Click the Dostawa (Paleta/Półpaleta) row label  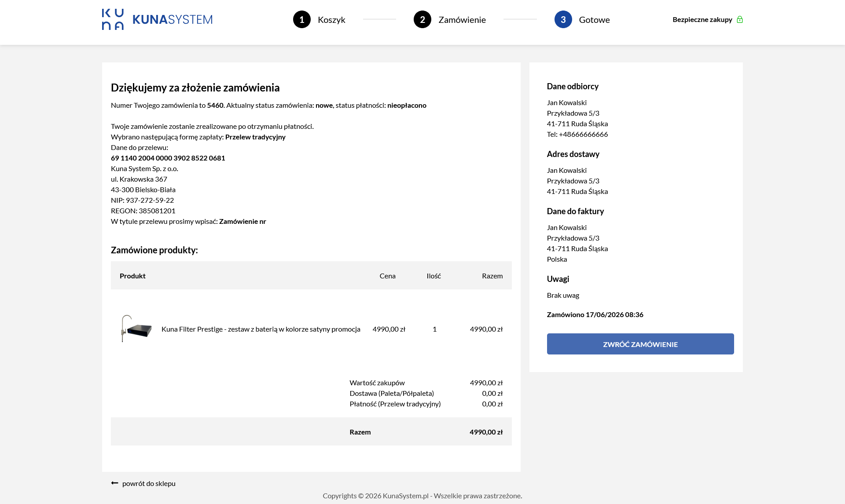tap(392, 393)
